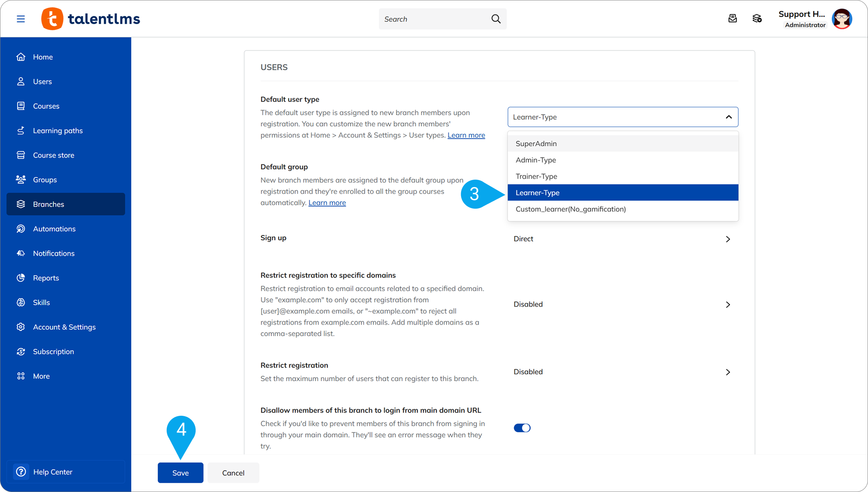
Task: Click the Cancel button
Action: point(233,473)
